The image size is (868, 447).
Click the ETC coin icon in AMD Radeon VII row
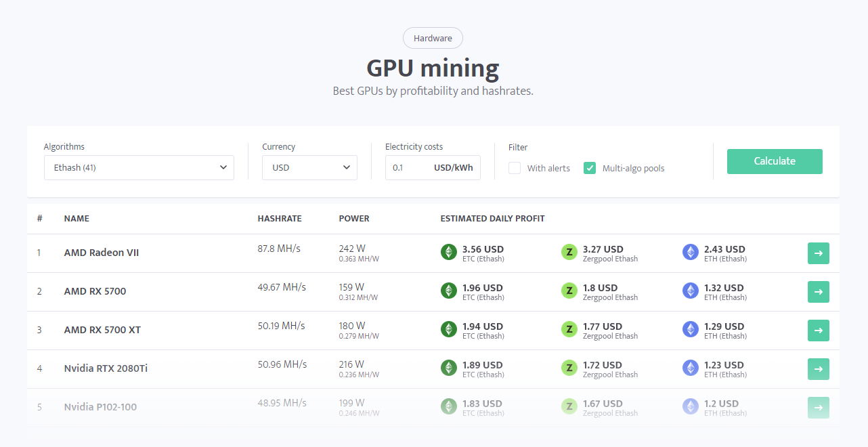click(x=449, y=252)
